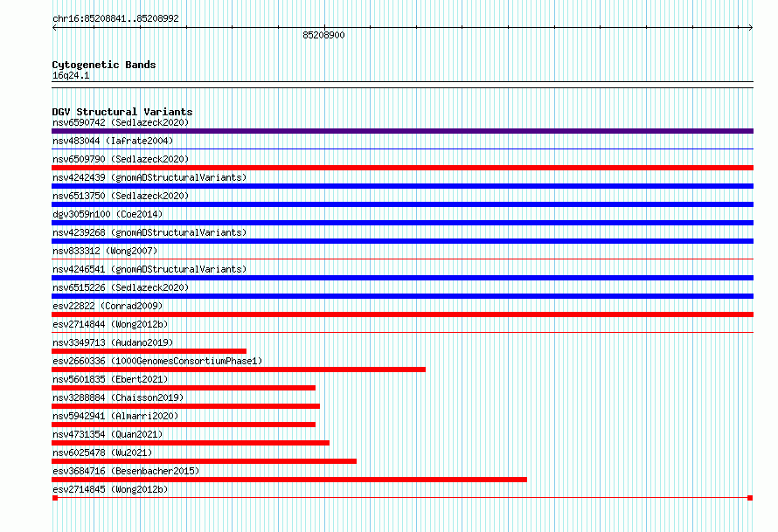
Task: Click nsv6509790 (Sedlazeck2020) label
Action: pos(121,159)
